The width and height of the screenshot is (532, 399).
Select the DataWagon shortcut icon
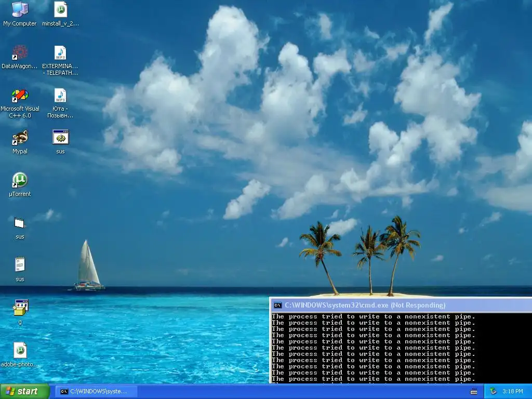[20, 57]
